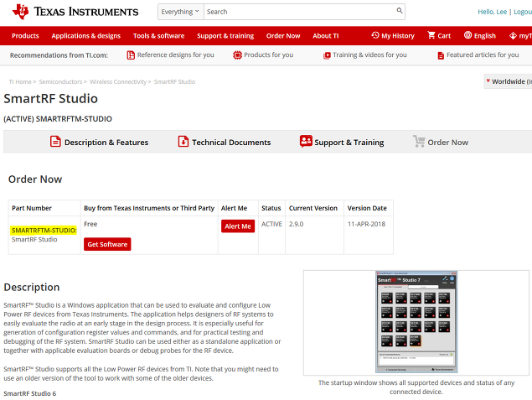Screen dimensions: 532x400
Task: Open Products for you link
Action: 268,55
